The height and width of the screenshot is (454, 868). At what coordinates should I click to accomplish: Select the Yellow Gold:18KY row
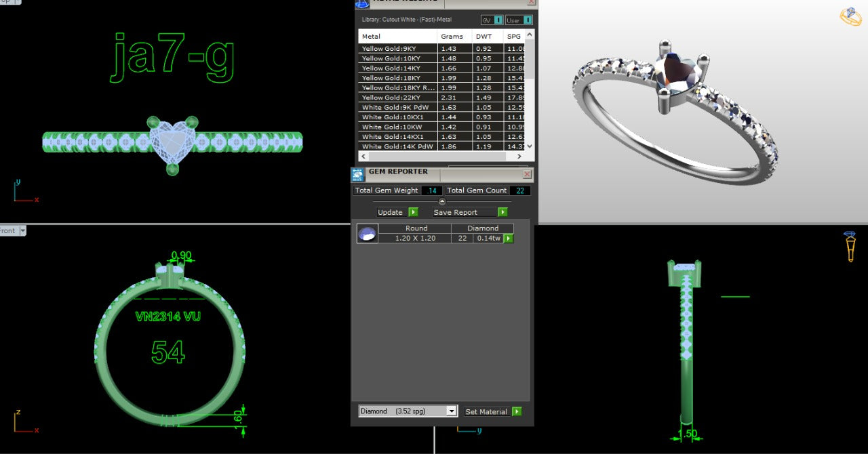pos(442,78)
